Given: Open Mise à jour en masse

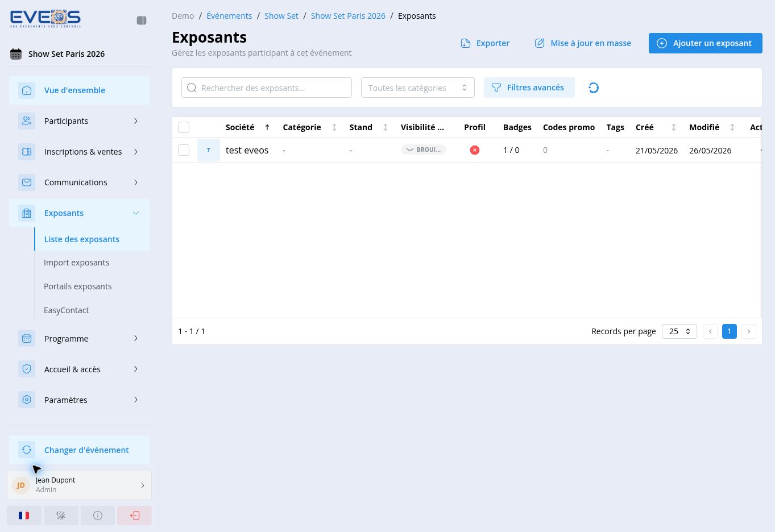Looking at the screenshot, I should point(583,43).
